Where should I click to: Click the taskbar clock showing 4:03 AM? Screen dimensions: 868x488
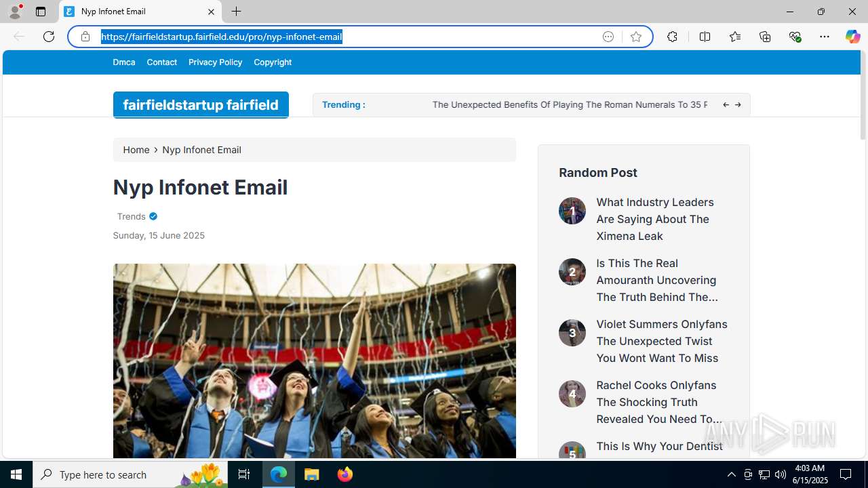click(811, 474)
